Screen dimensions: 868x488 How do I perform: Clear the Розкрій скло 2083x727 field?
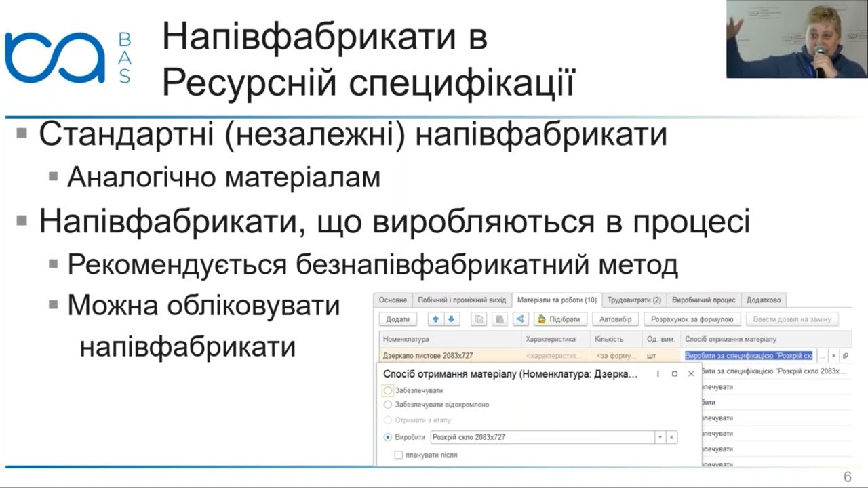click(671, 437)
